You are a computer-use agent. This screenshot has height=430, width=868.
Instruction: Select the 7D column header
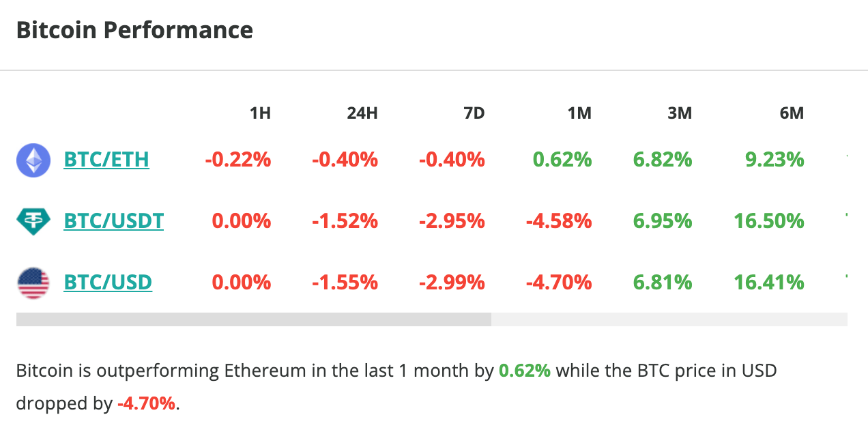tap(474, 113)
